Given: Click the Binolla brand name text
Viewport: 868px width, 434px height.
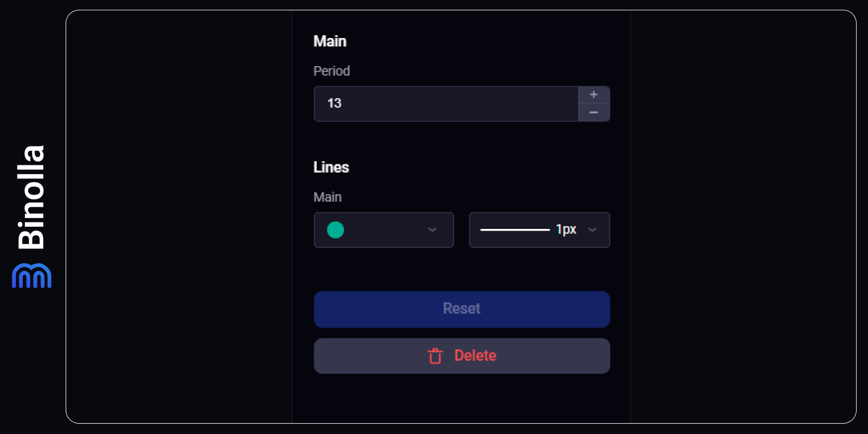Looking at the screenshot, I should (31, 197).
